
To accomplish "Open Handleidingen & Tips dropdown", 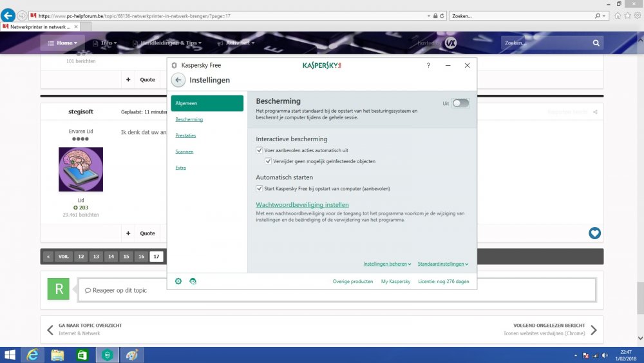I will 167,43.
